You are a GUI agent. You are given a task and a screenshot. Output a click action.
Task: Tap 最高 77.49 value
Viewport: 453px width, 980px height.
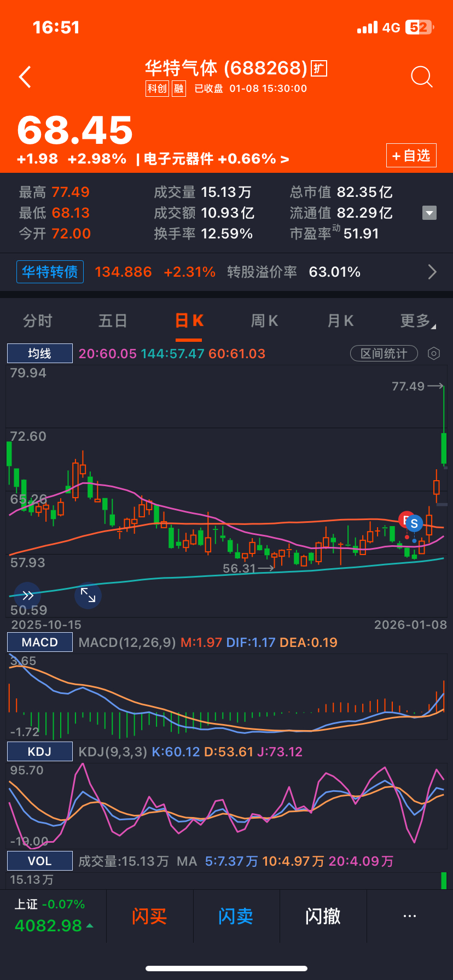click(71, 192)
